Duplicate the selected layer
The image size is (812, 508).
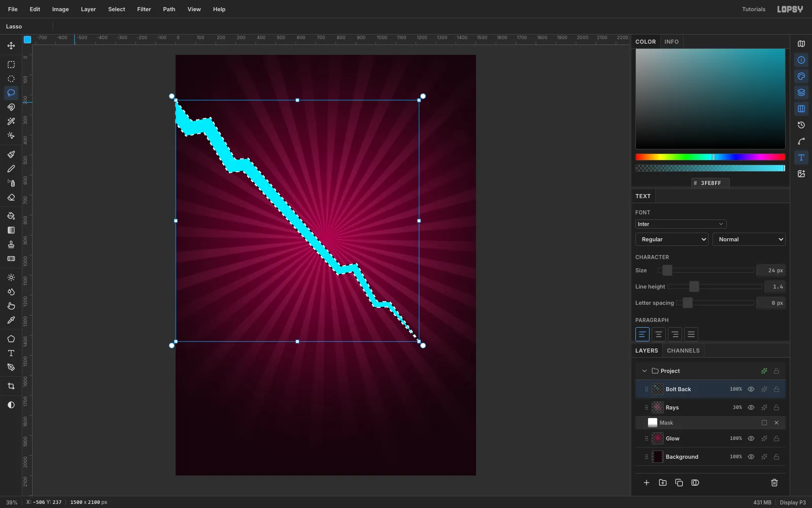click(x=679, y=483)
